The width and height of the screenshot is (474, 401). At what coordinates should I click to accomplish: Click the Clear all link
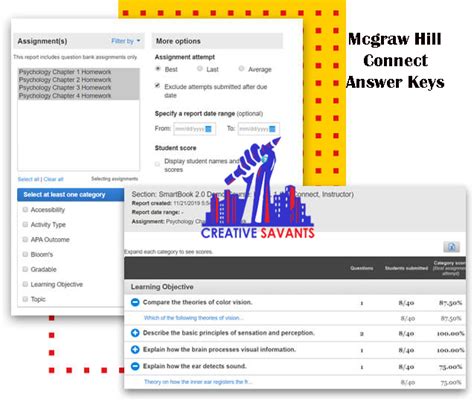coord(53,179)
